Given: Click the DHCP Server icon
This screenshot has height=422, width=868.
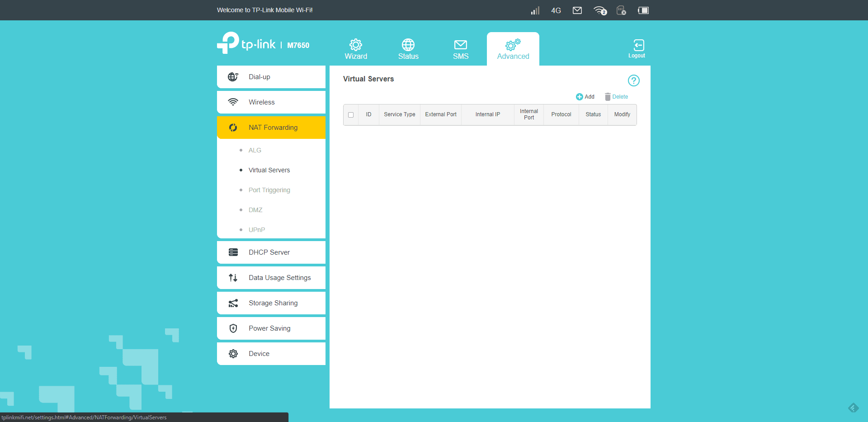Looking at the screenshot, I should (x=233, y=252).
